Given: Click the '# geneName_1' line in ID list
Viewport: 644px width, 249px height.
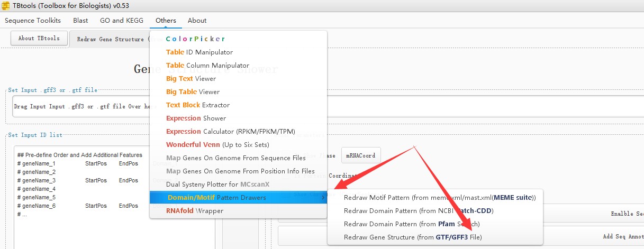Looking at the screenshot, I should (x=37, y=164).
